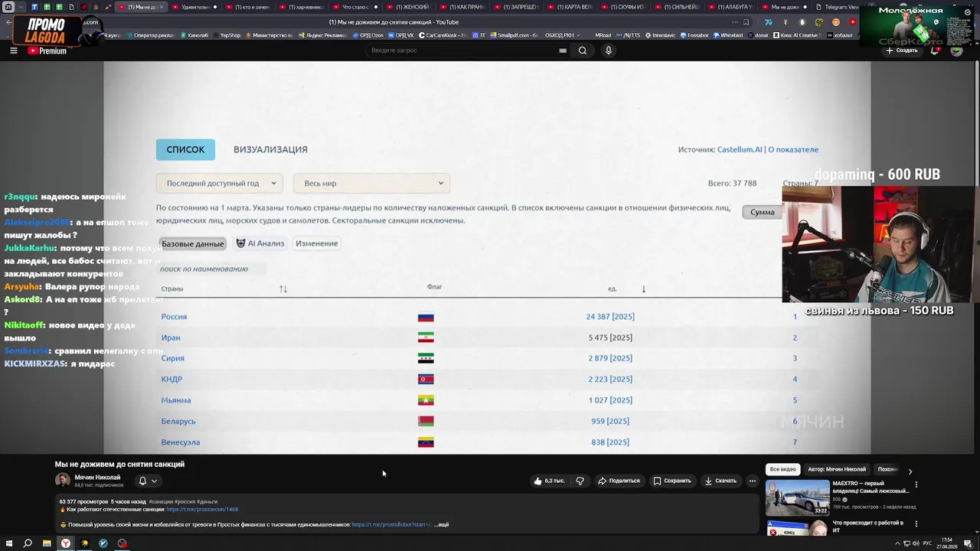Click the Сумма button
Screen dimensions: 980x551
(x=762, y=212)
